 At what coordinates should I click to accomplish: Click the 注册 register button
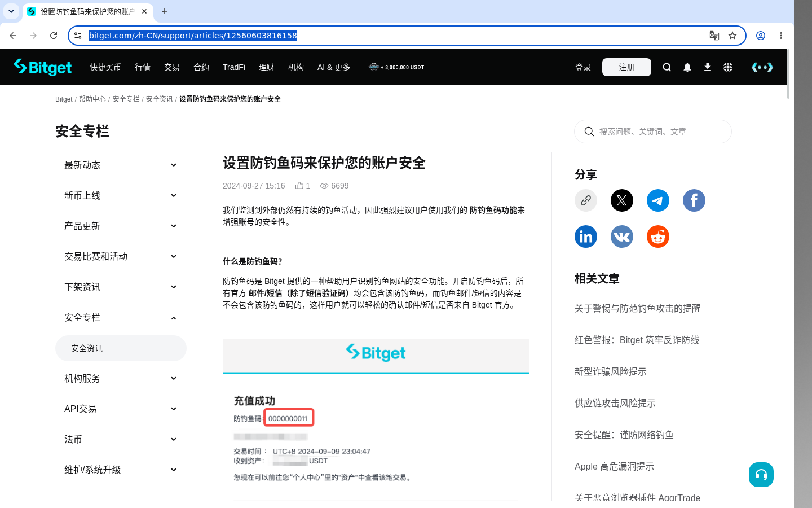pos(626,67)
